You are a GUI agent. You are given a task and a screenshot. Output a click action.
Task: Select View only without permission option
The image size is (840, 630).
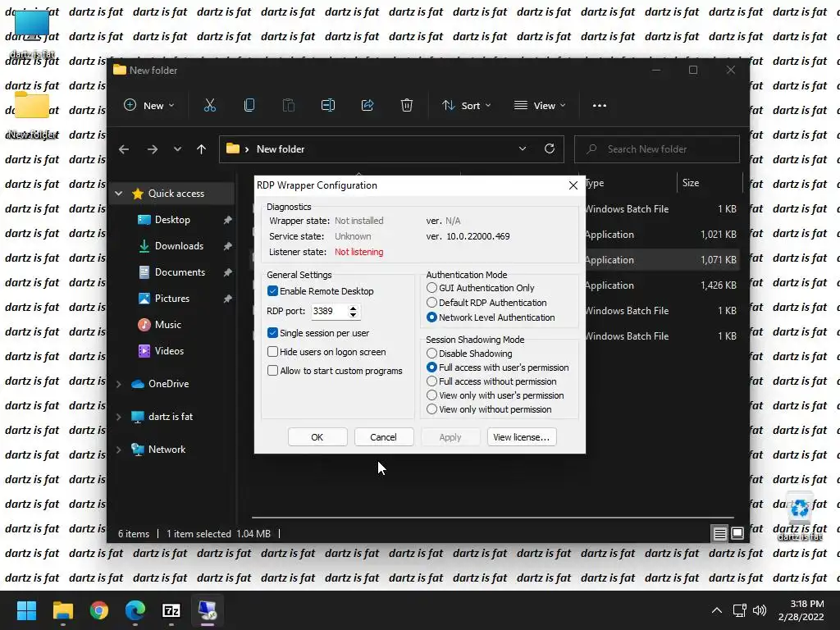click(x=431, y=409)
